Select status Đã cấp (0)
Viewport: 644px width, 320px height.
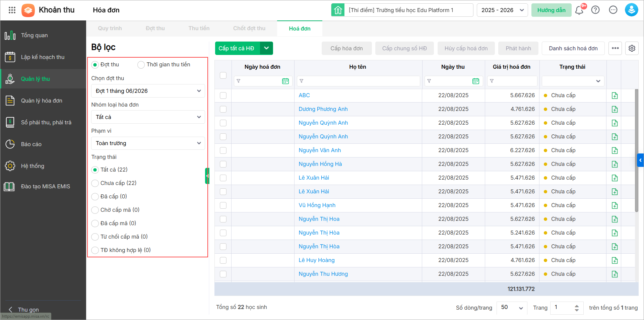(x=95, y=197)
